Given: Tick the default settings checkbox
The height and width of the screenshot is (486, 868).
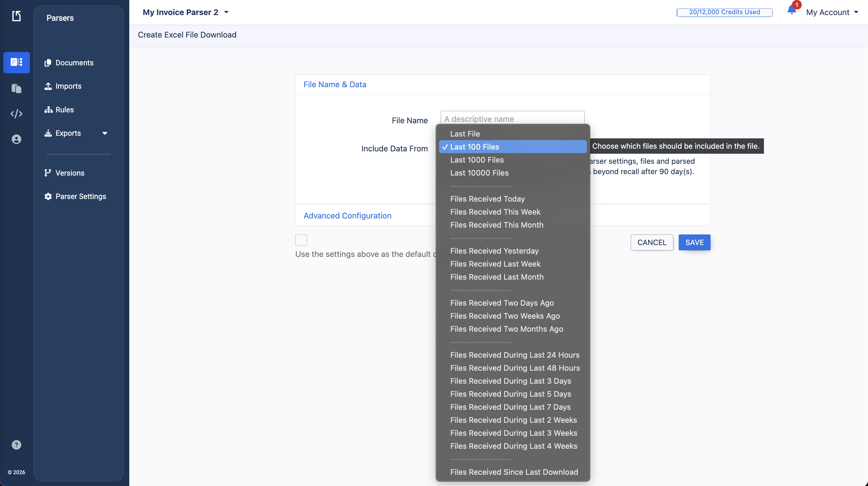Looking at the screenshot, I should [x=301, y=240].
